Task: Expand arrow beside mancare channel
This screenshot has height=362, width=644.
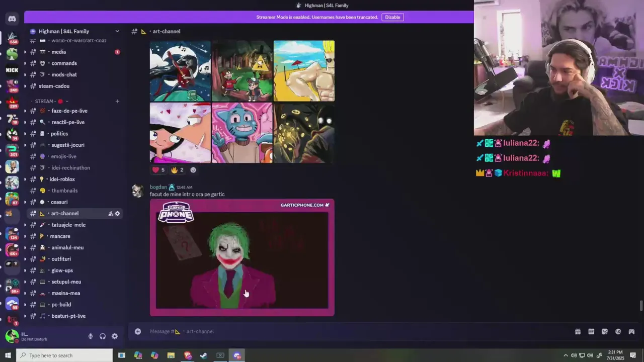Action: coord(25,236)
